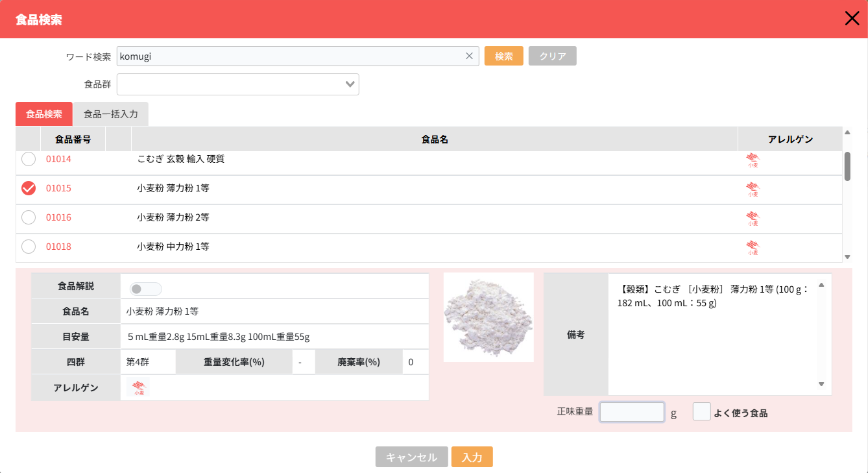Viewport: 868px width, 473px height.
Task: Select the 食品検索 tab
Action: (44, 114)
